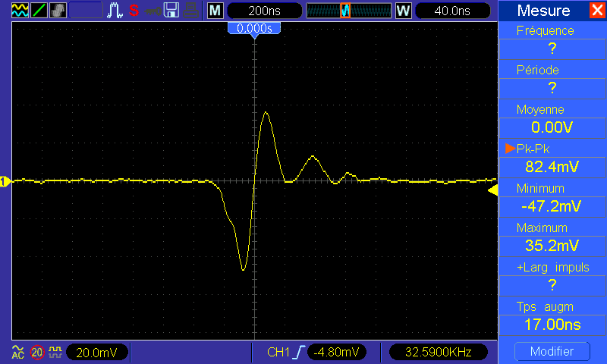Open the Tps augm measurement item
The width and height of the screenshot is (607, 364).
(552, 315)
